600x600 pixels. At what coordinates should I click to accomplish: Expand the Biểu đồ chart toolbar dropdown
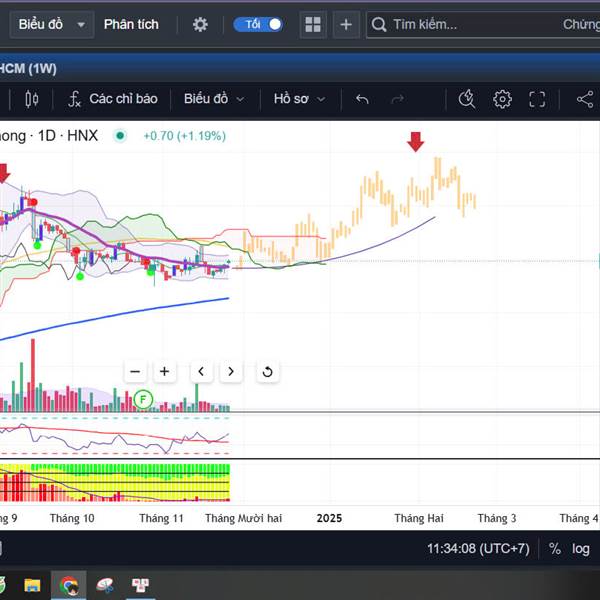[214, 99]
